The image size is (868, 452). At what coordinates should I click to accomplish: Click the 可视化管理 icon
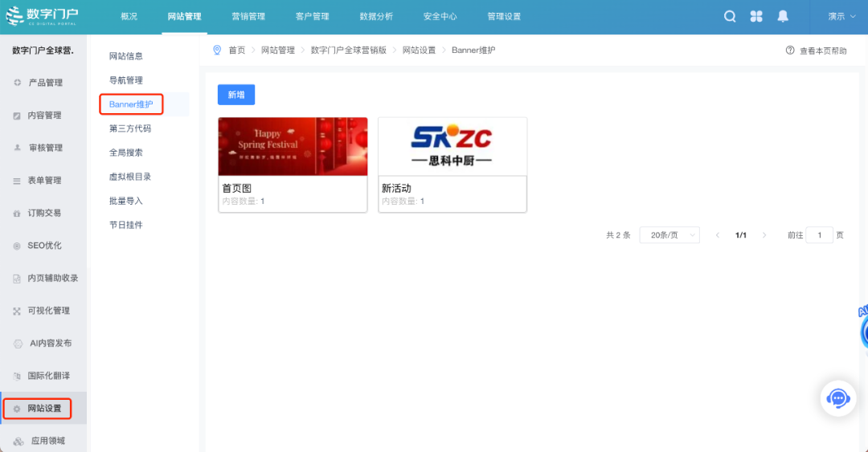tap(17, 311)
